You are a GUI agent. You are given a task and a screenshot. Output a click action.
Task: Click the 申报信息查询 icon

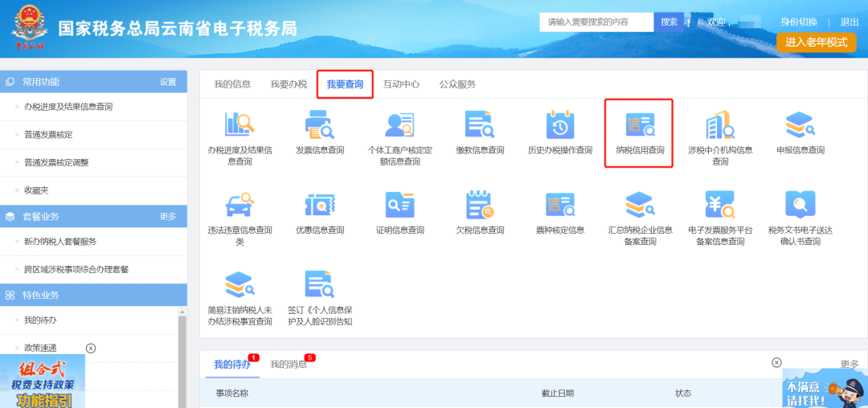(800, 126)
